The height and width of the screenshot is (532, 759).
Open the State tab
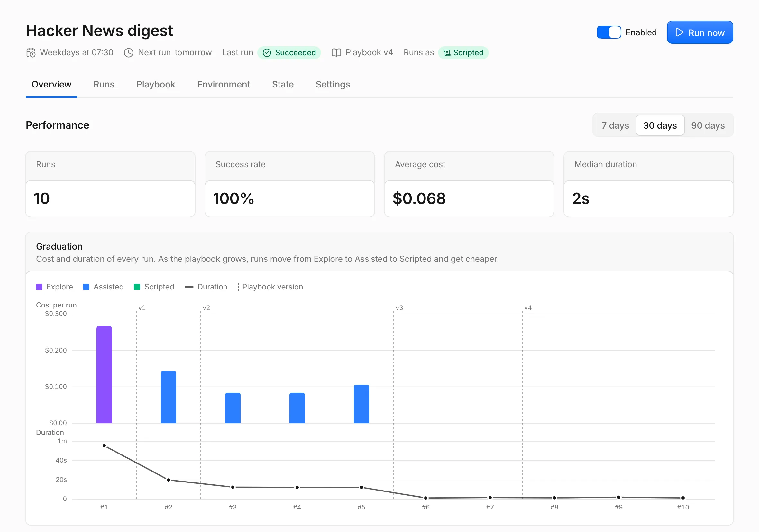283,84
